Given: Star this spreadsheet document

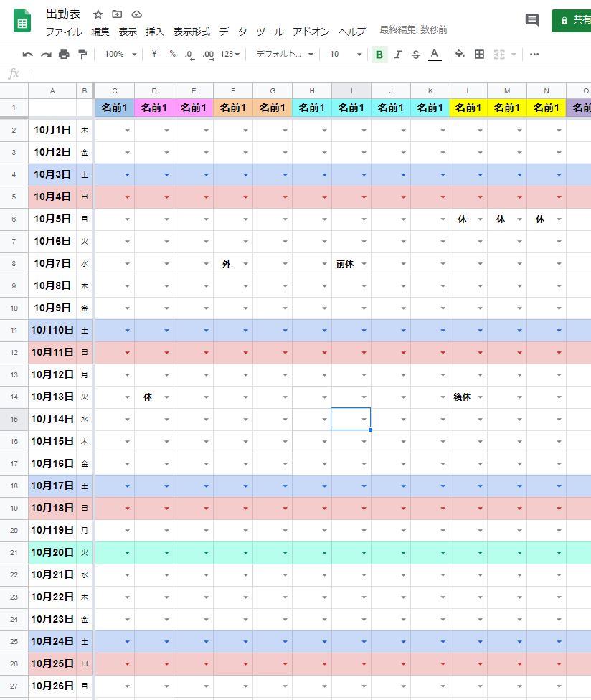Looking at the screenshot, I should pyautogui.click(x=98, y=14).
